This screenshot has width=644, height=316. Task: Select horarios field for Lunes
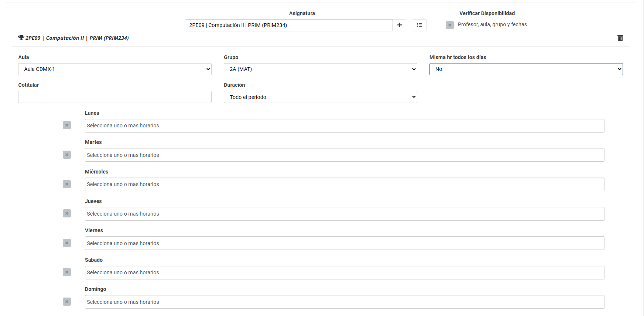[x=345, y=126]
